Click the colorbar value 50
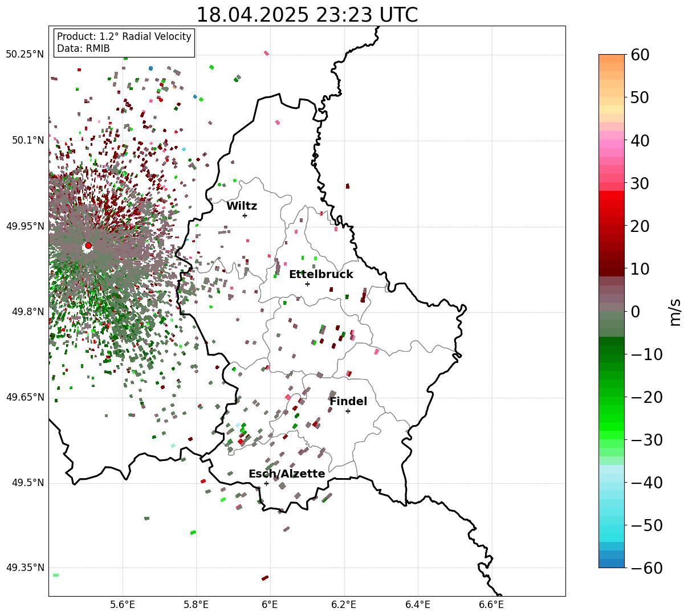This screenshot has height=616, width=688. coord(640,97)
